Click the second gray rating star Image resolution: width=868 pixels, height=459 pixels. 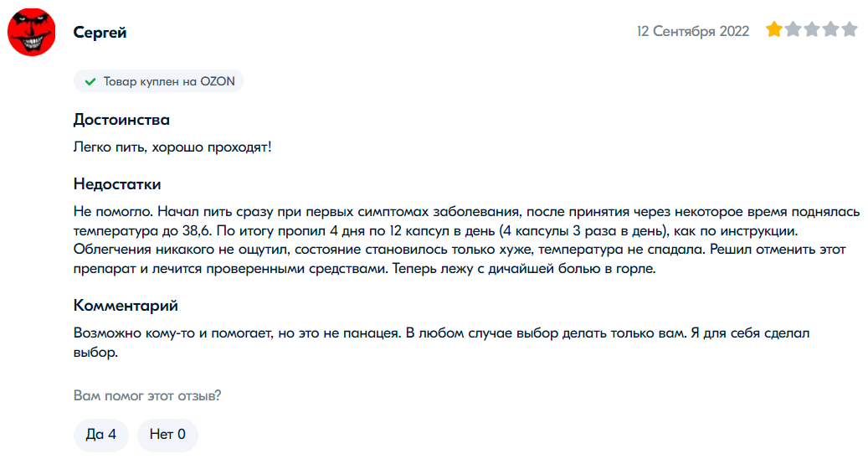point(793,31)
